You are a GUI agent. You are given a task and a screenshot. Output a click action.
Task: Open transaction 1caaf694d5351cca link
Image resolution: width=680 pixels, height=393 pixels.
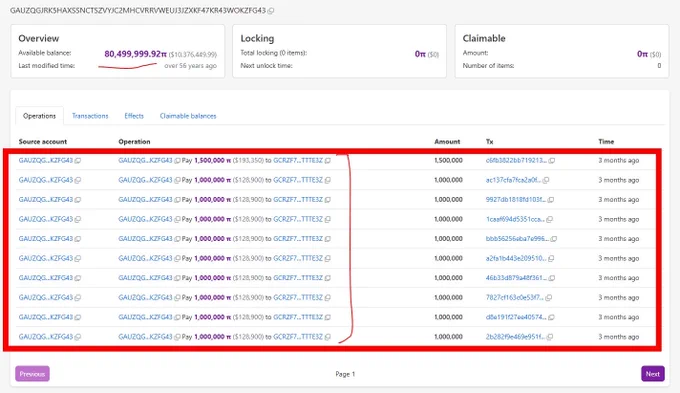coord(515,219)
